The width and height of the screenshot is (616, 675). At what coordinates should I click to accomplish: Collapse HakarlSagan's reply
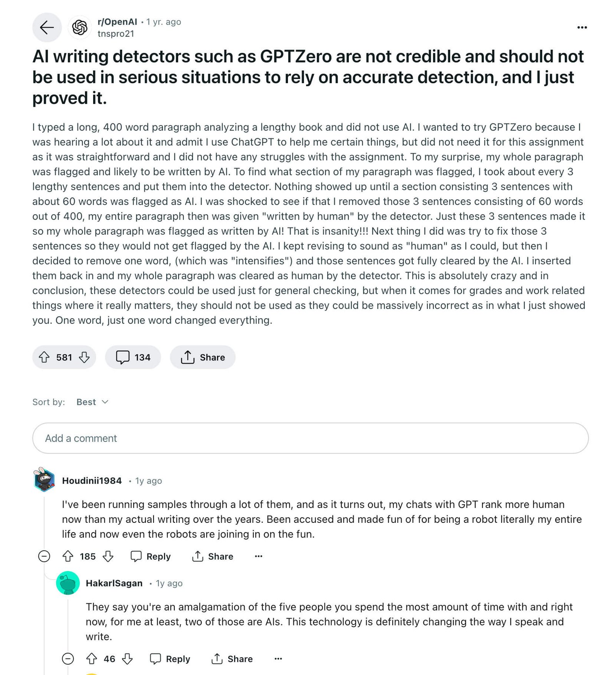point(68,659)
